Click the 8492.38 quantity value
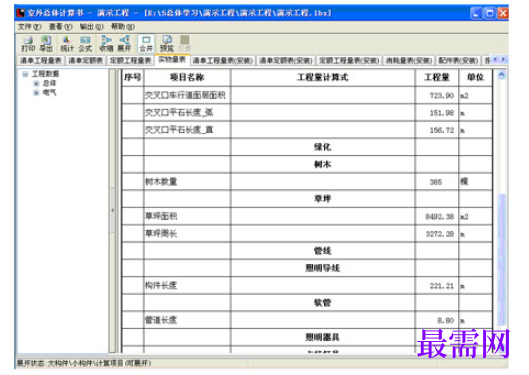The width and height of the screenshot is (529, 375). (x=440, y=217)
